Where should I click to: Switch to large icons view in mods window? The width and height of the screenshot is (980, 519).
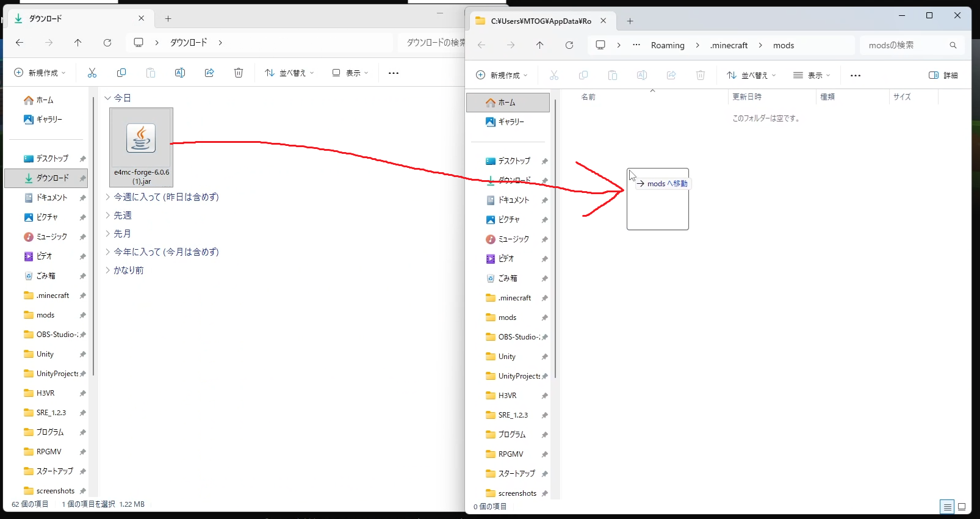[x=962, y=507]
